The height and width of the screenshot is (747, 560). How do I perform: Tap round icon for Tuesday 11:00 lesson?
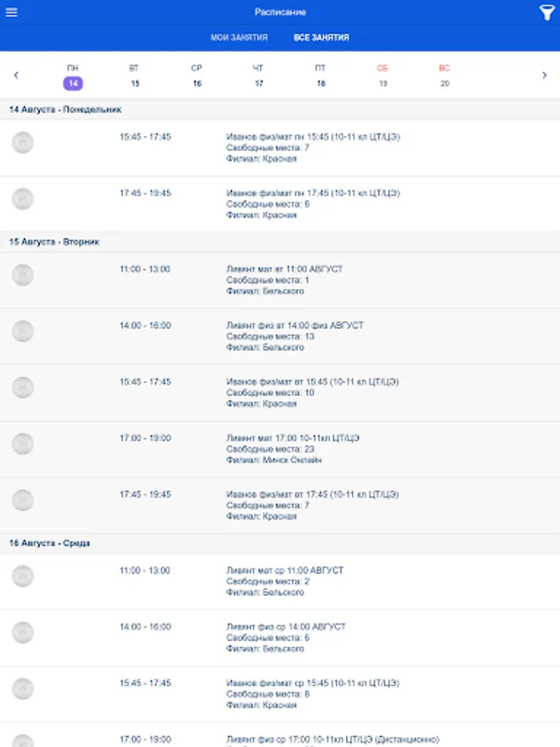23,276
